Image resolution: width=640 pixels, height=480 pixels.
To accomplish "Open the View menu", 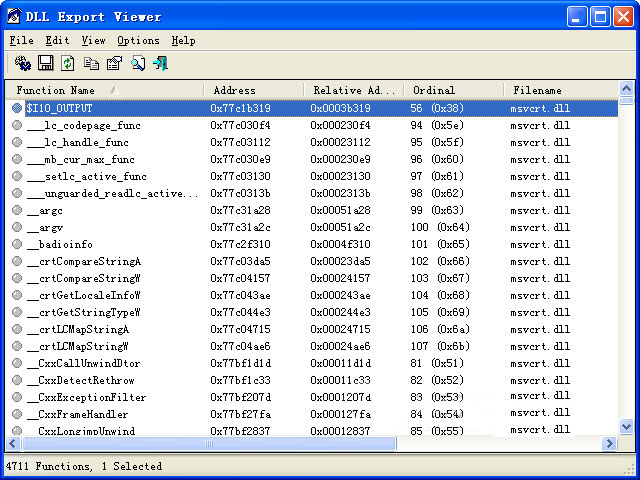I will tap(93, 41).
